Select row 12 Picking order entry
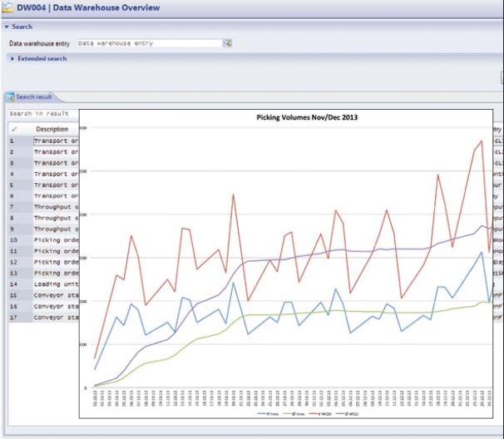 pyautogui.click(x=56, y=262)
